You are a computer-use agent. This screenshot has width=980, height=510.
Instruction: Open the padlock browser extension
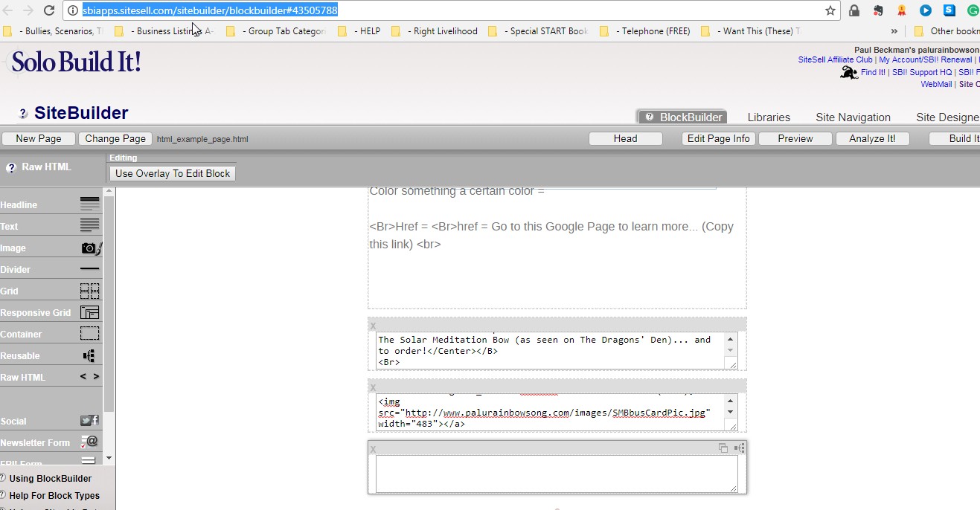tap(854, 10)
